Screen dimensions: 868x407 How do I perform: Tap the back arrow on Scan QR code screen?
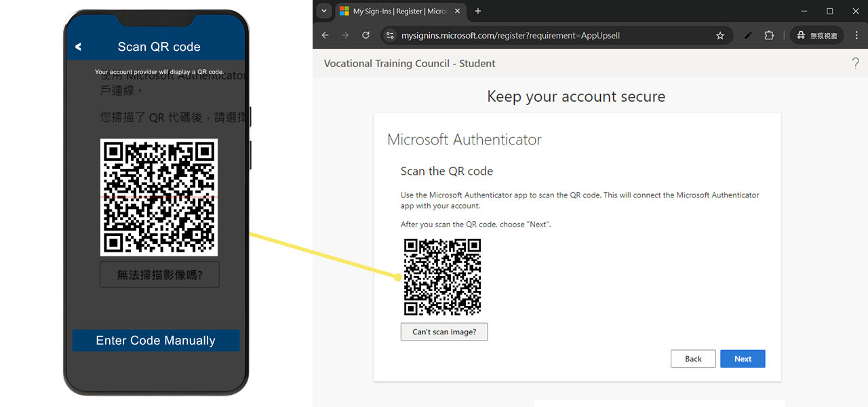point(79,47)
